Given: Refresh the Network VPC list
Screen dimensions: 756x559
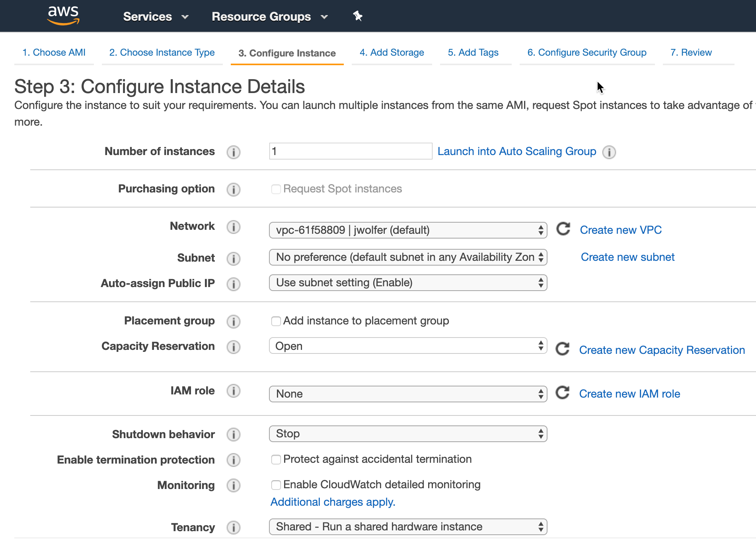Looking at the screenshot, I should [x=563, y=229].
